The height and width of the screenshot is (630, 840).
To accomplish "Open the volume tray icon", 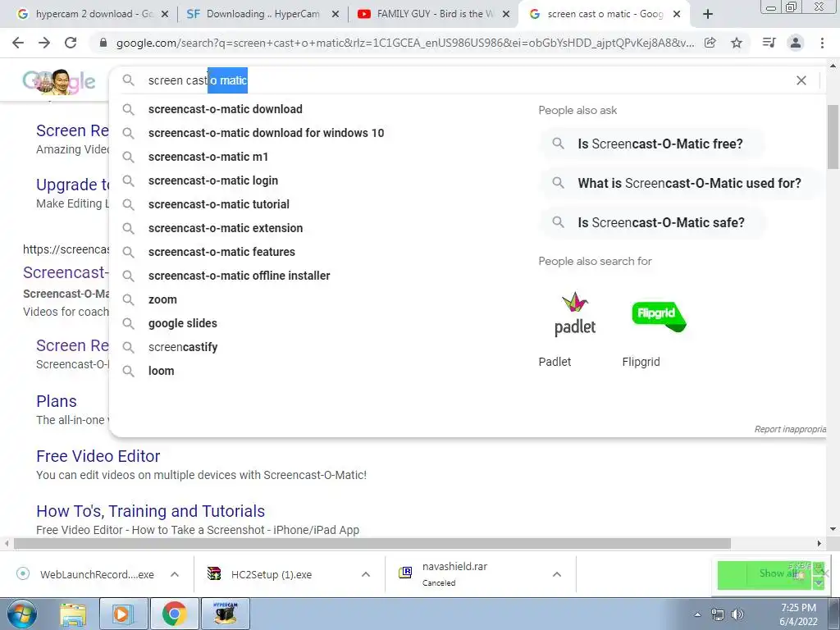I will 737,614.
